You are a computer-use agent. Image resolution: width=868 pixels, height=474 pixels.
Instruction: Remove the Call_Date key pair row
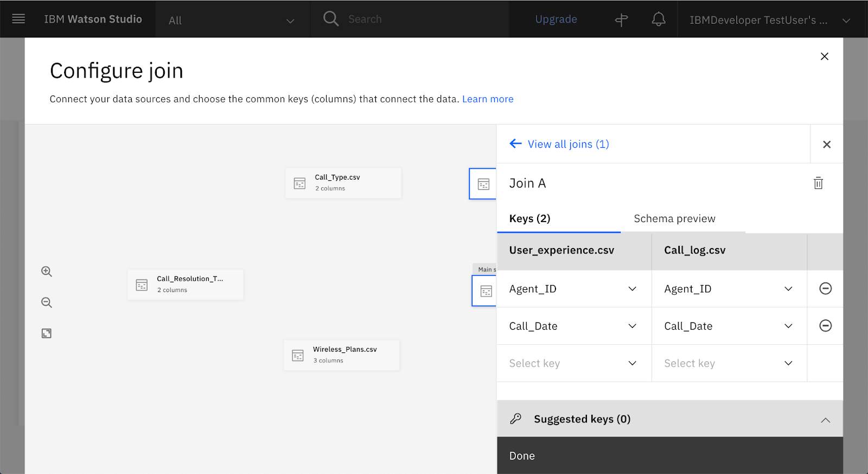(825, 326)
